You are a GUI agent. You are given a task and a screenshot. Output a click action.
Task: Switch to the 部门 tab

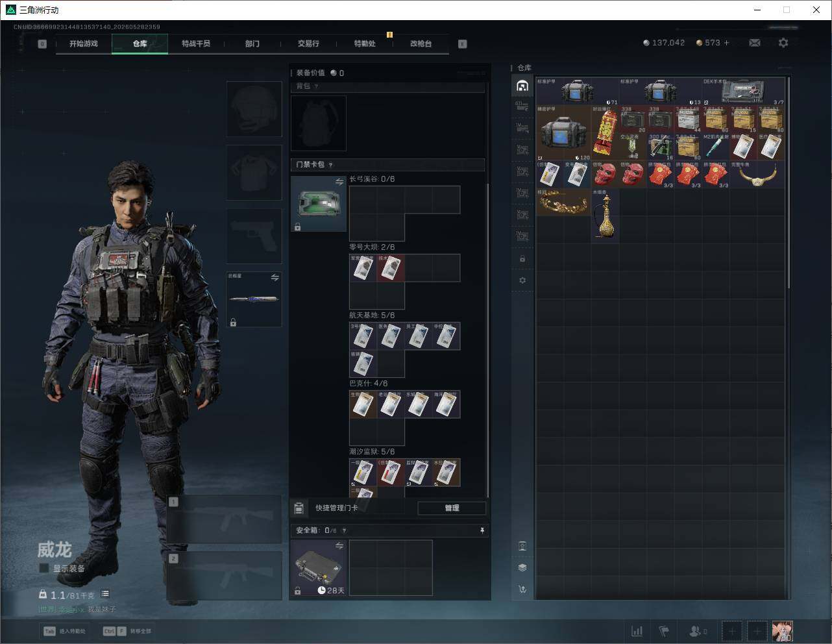click(252, 43)
